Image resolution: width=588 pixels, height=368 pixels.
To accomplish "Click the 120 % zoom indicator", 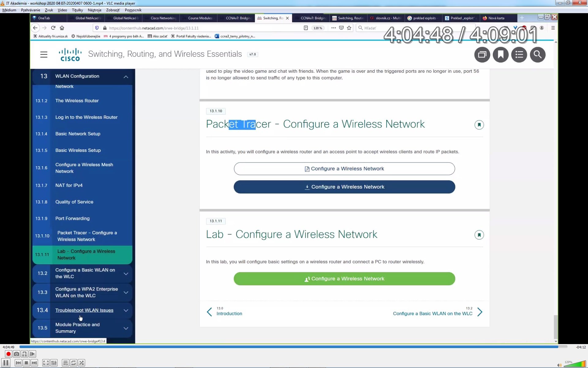I will pyautogui.click(x=318, y=28).
